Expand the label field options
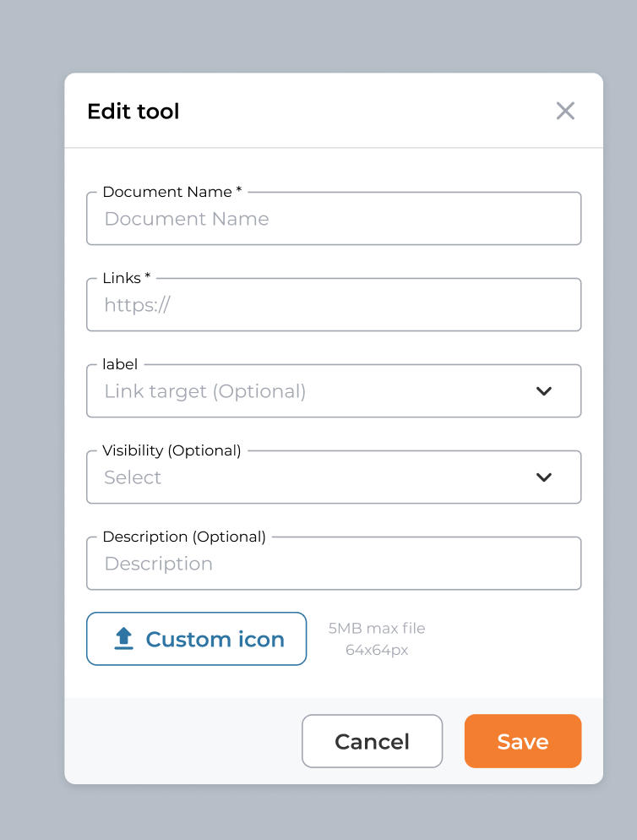The height and width of the screenshot is (840, 637). (334, 391)
